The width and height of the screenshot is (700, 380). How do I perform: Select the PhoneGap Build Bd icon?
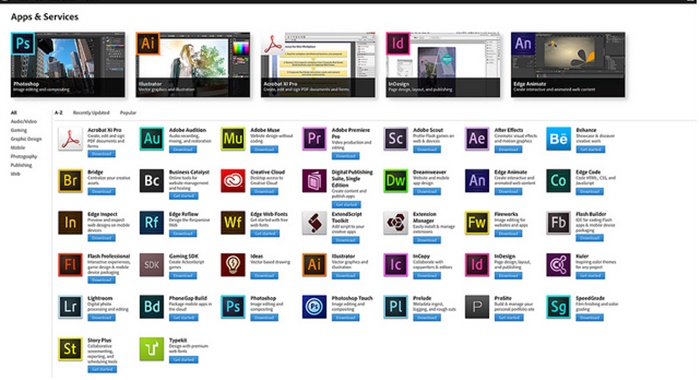click(151, 307)
